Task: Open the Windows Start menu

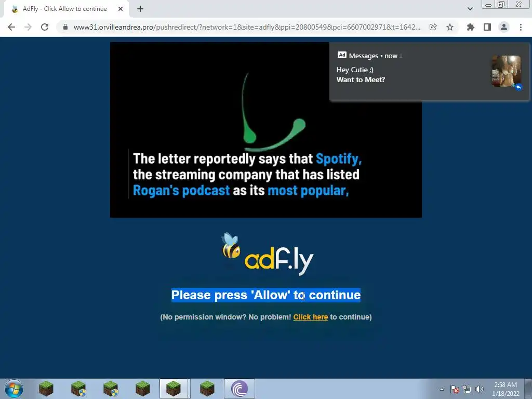Action: [14, 389]
